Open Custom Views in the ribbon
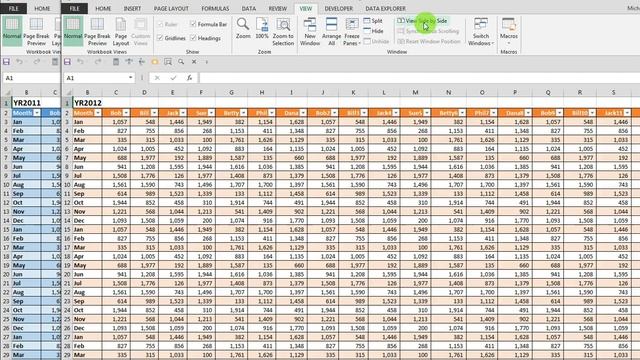The height and width of the screenshot is (360, 640). (141, 32)
